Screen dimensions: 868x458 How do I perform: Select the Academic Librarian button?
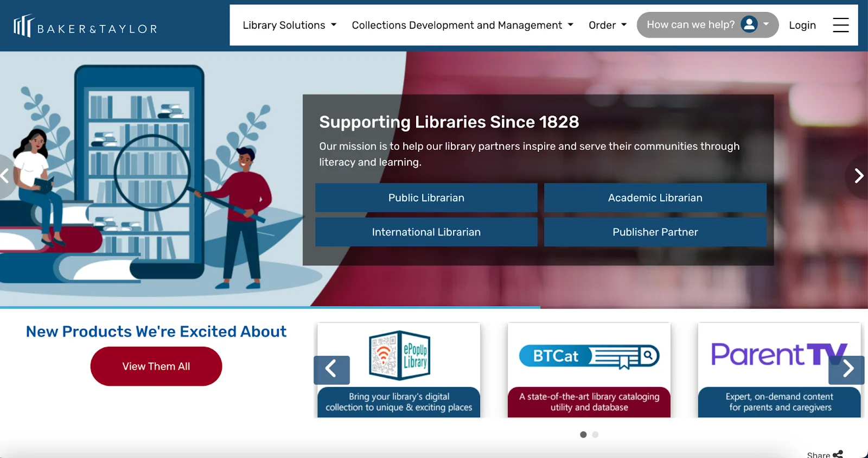click(x=655, y=198)
